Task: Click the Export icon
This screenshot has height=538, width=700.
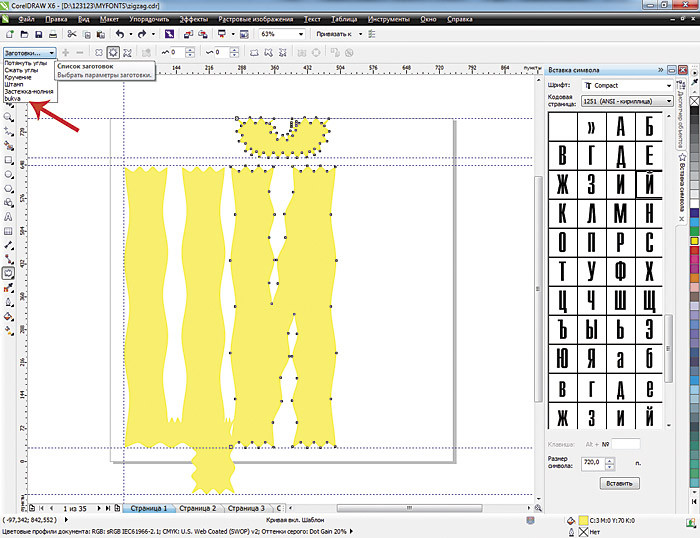Action: (203, 34)
